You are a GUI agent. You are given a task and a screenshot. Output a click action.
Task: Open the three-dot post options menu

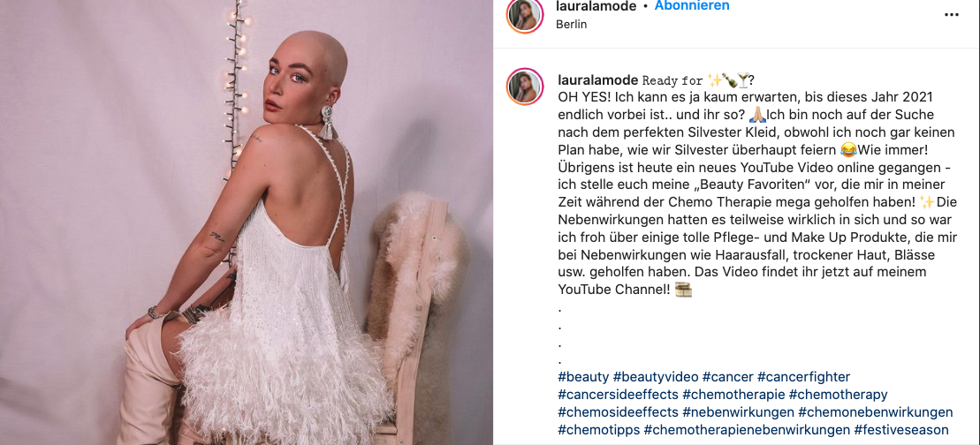(951, 15)
